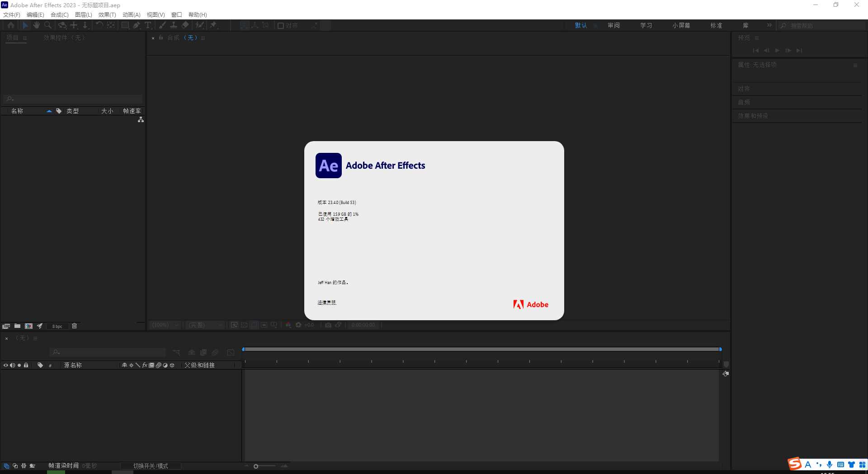Screen dimensions: 868x474
Task: Select the Orbit camera tool
Action: click(x=62, y=25)
